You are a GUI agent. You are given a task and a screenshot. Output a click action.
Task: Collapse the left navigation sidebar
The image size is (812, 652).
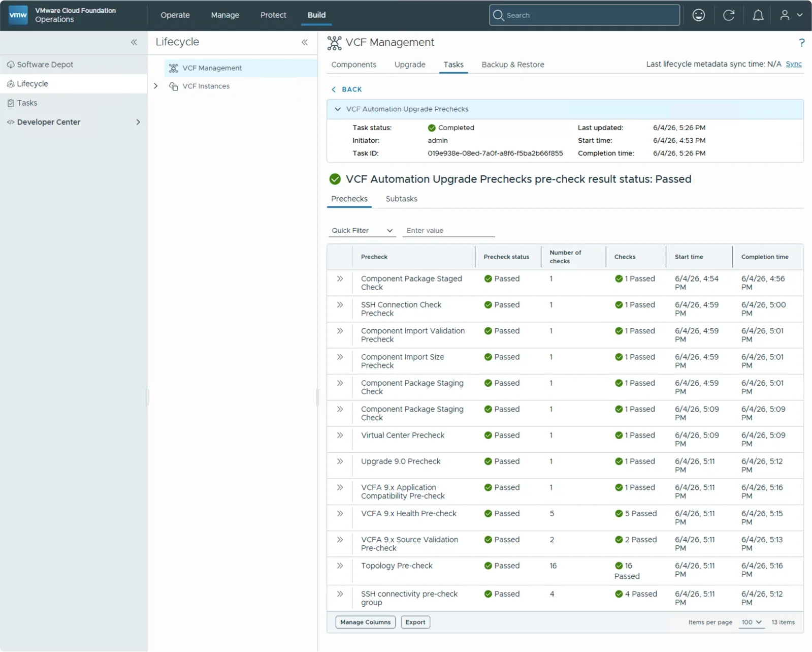pos(134,42)
